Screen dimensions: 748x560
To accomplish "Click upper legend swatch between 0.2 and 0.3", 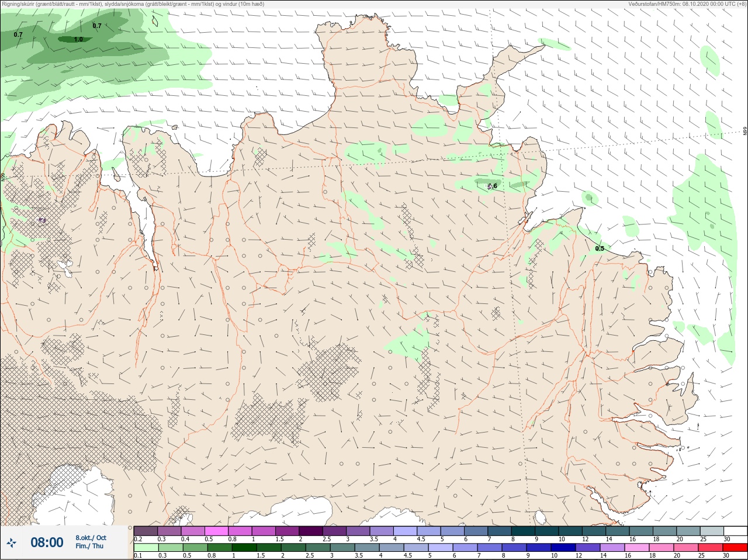I will click(146, 531).
